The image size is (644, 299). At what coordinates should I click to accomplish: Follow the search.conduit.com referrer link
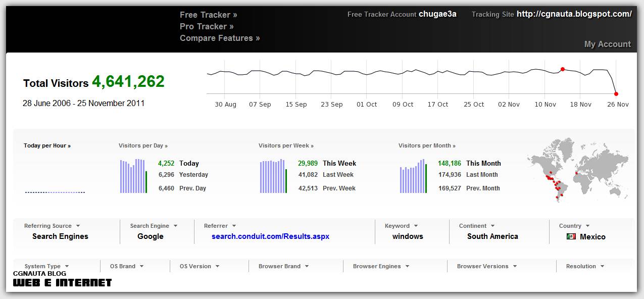(270, 236)
